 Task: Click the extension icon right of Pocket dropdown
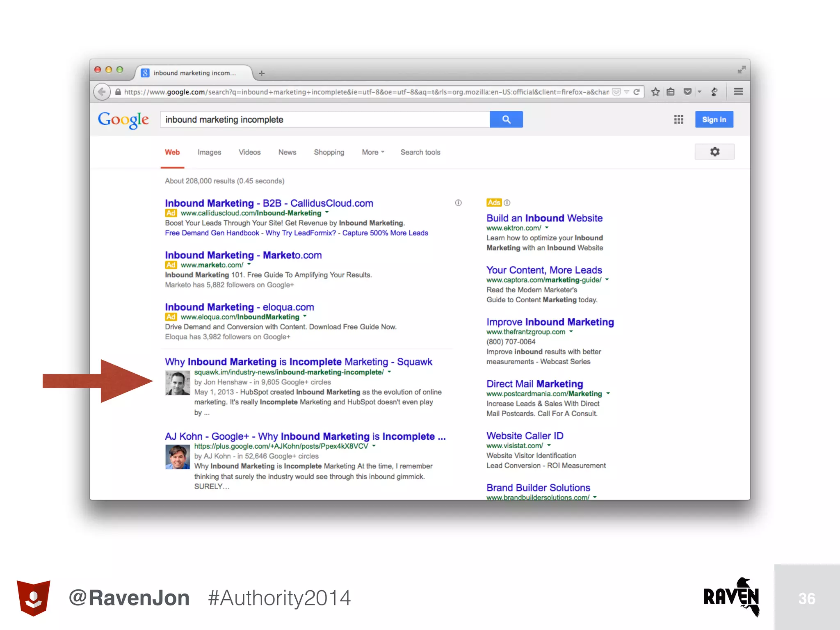point(714,92)
